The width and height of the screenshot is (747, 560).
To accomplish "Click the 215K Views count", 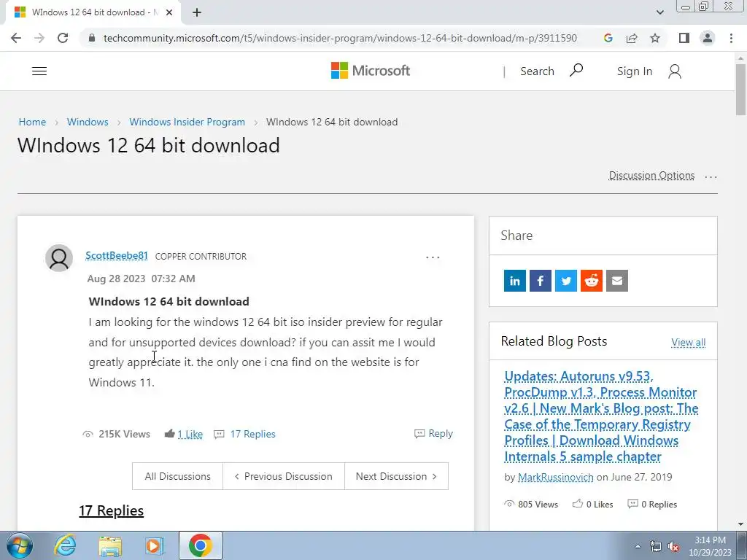I will coord(124,435).
